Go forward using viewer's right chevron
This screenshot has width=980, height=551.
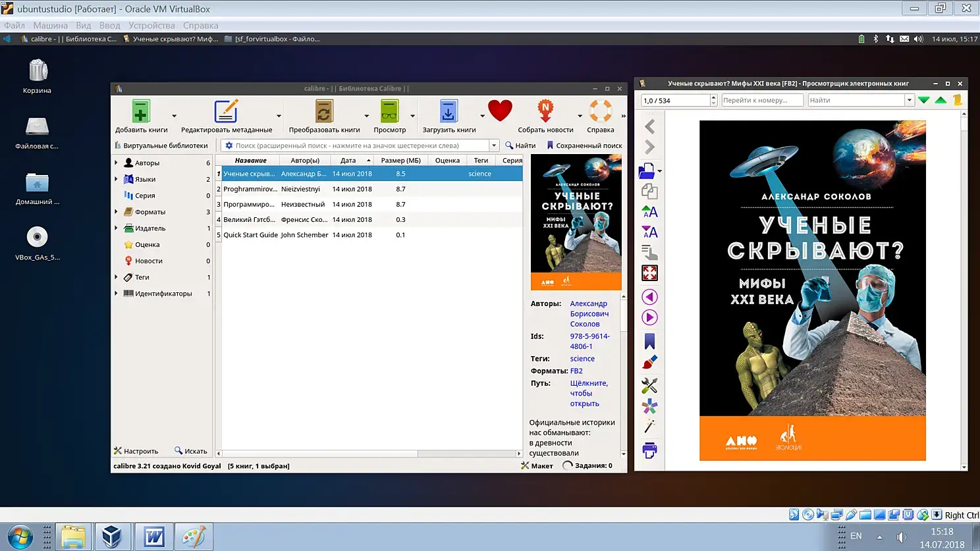click(x=650, y=147)
